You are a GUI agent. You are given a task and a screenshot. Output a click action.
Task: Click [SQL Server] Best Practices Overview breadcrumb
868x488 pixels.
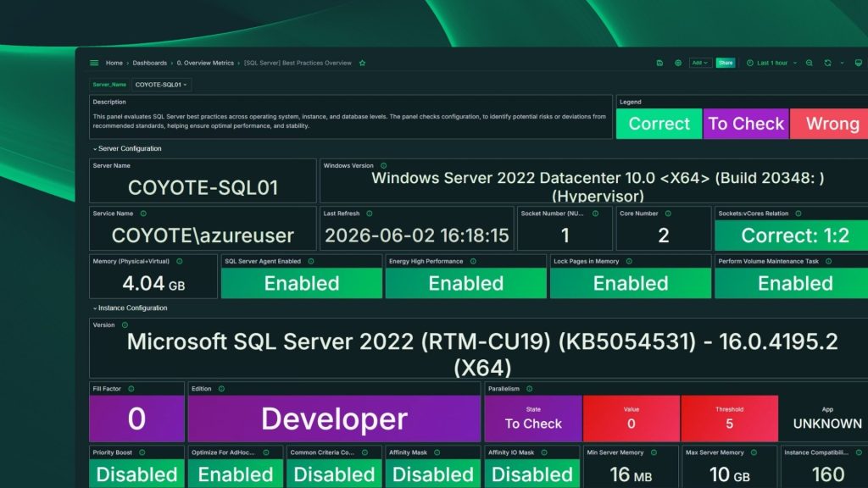point(298,63)
